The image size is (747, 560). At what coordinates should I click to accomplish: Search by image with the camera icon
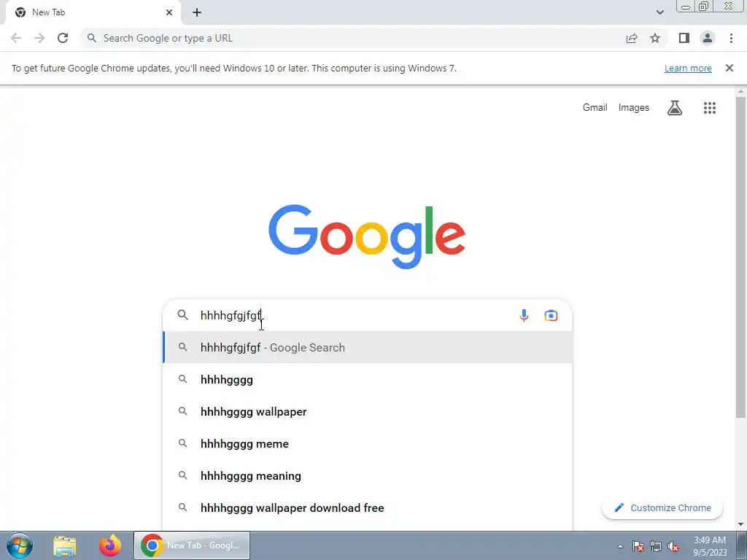point(551,315)
